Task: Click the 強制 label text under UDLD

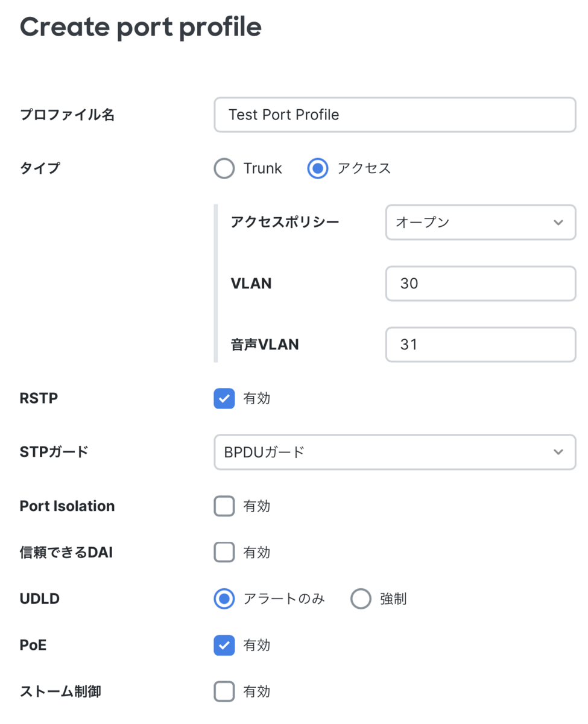Action: [x=393, y=599]
